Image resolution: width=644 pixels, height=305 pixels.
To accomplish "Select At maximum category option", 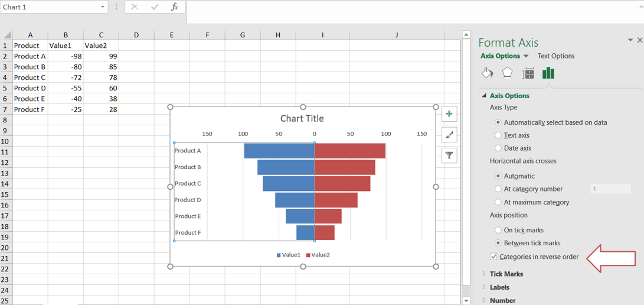I will [498, 202].
